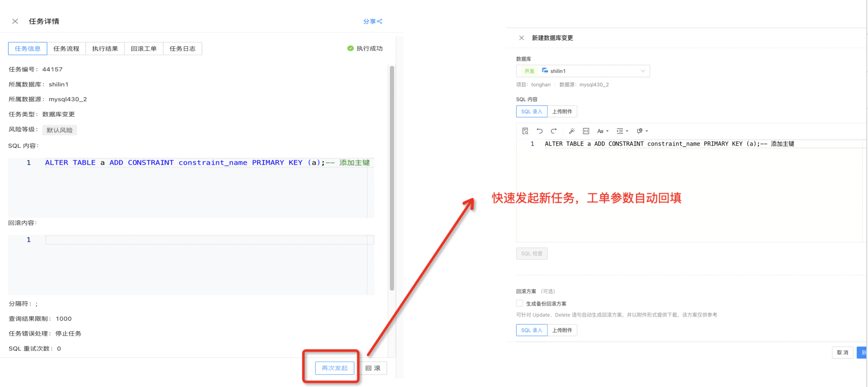868x387 pixels.
Task: Select the SQL beautify magic wand icon
Action: point(572,131)
